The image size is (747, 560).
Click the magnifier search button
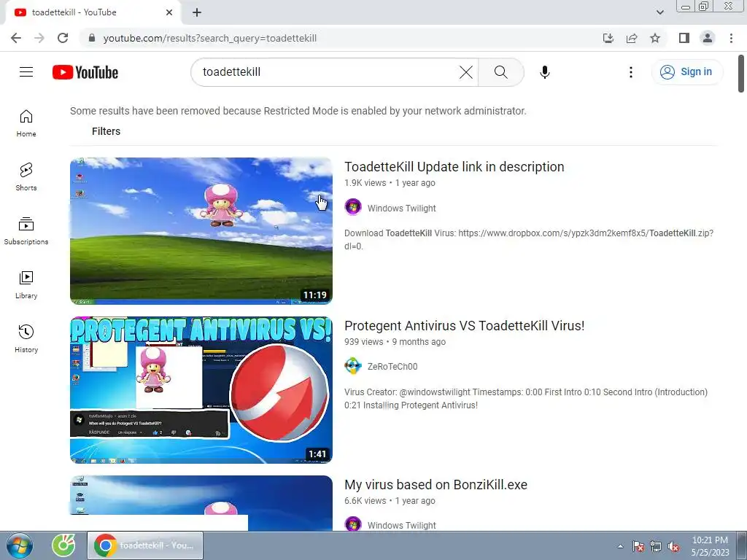click(x=500, y=72)
